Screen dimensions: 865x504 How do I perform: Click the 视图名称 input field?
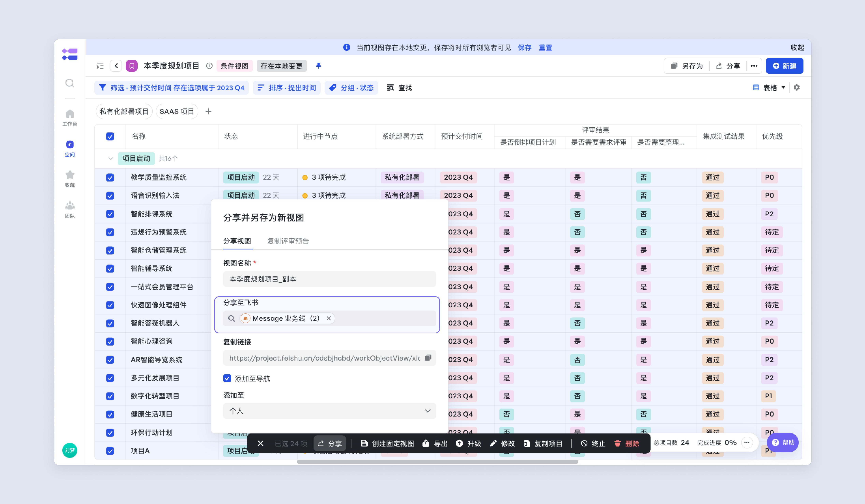(329, 279)
